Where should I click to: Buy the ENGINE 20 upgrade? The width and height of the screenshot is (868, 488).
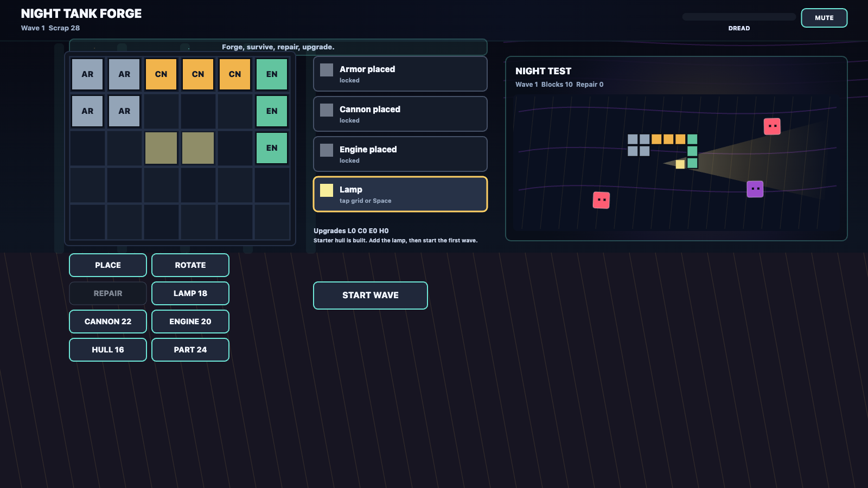pyautogui.click(x=190, y=322)
